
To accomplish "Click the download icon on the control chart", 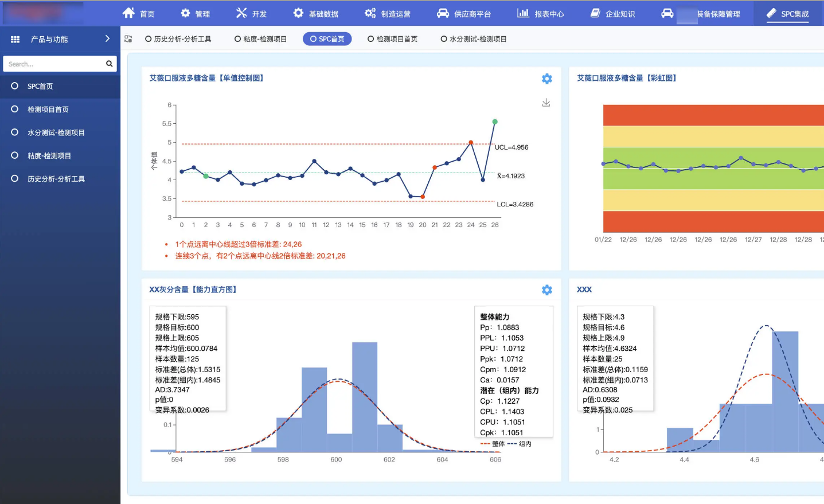I will coord(546,103).
